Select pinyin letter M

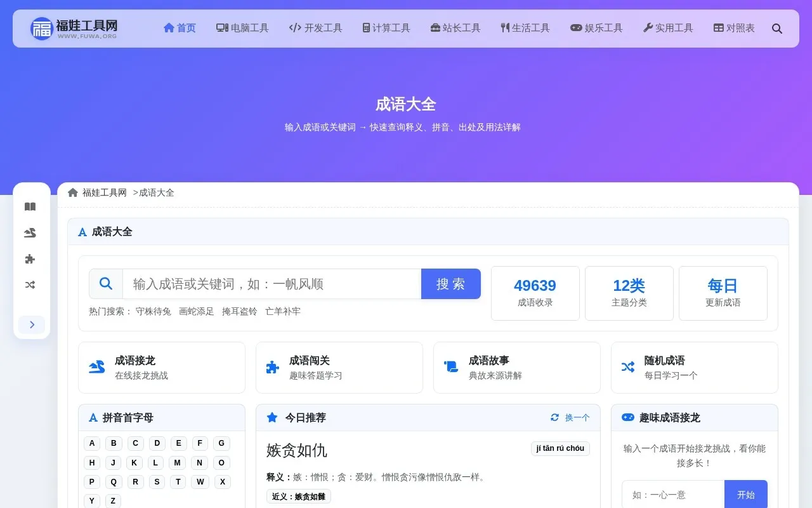[x=178, y=463]
